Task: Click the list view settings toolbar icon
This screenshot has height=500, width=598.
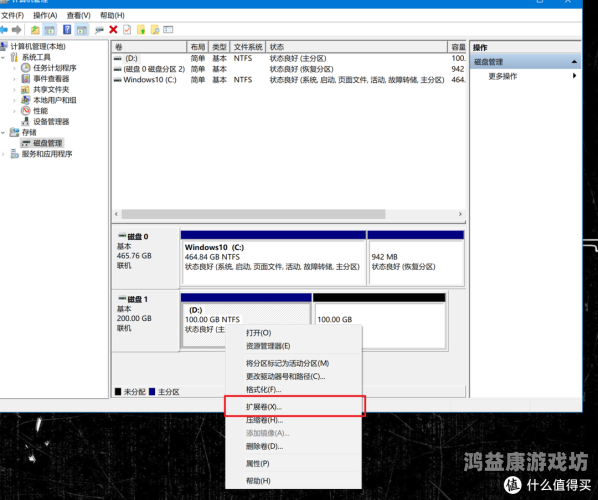Action: [168, 29]
